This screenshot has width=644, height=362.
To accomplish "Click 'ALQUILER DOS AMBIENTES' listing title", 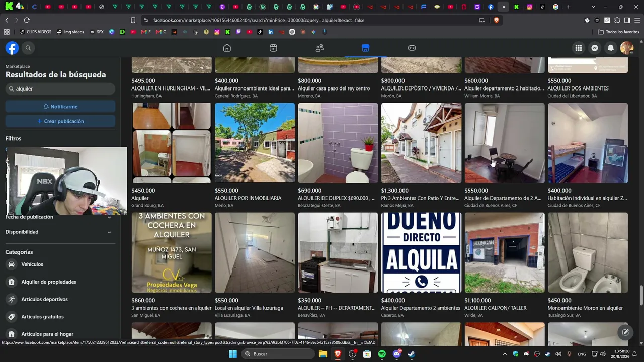I will point(578,88).
